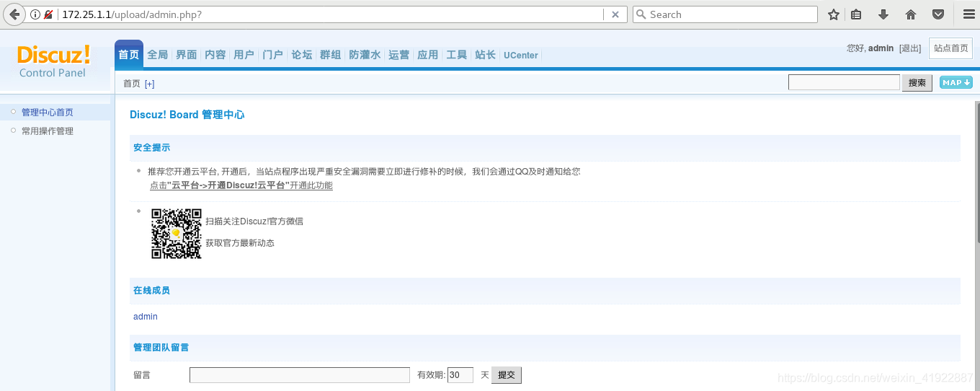This screenshot has height=391, width=980.
Task: Click the 有效期 days field
Action: [460, 375]
